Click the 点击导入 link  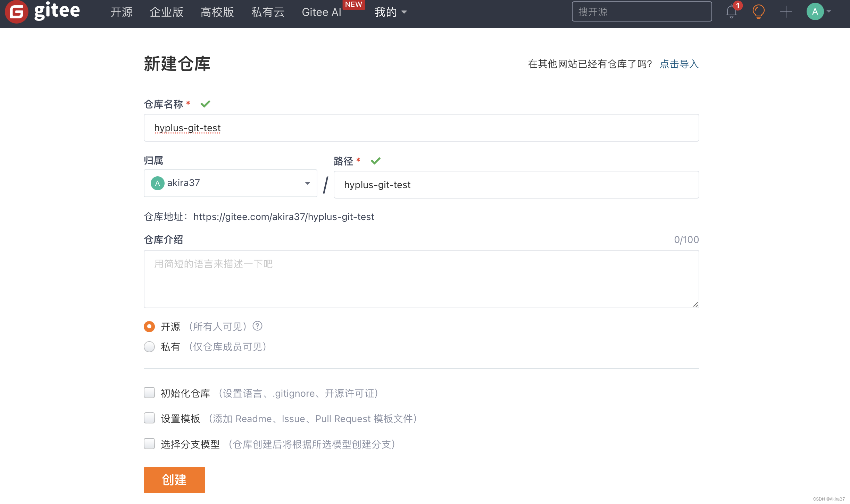pos(679,64)
